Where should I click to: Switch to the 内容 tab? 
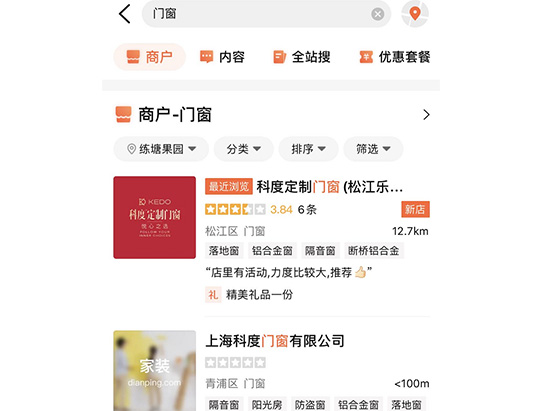[x=222, y=57]
